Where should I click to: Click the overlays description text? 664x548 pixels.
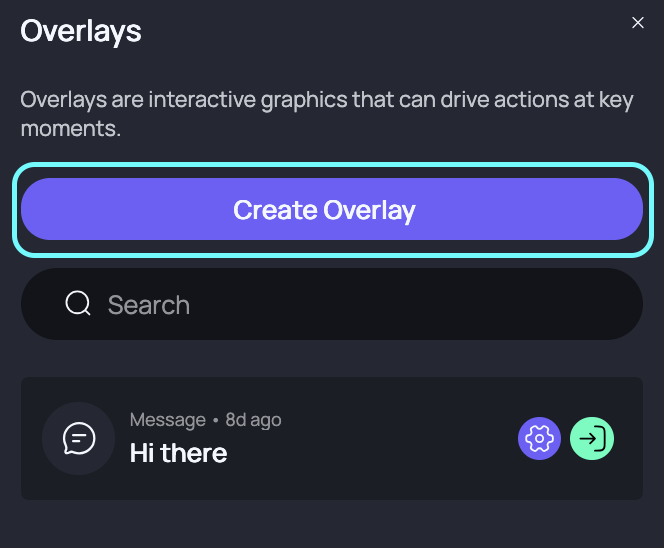coord(327,113)
